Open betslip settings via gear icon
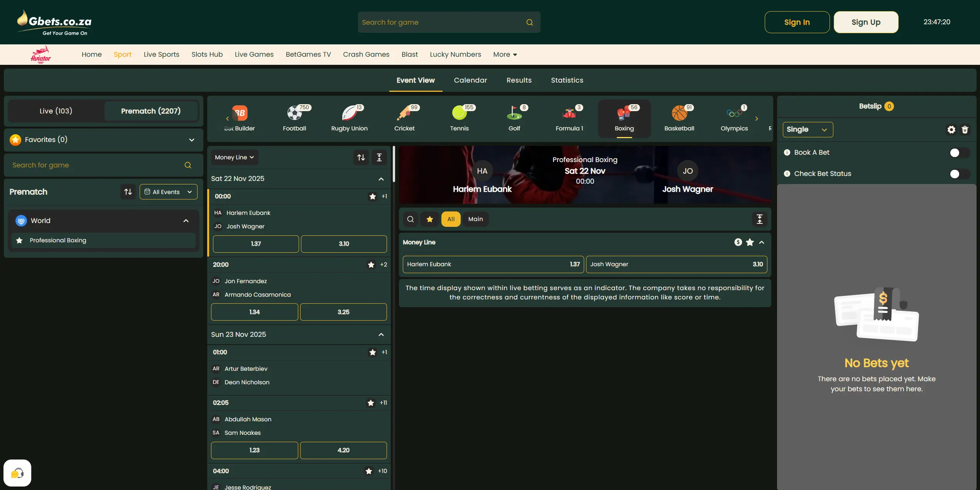The height and width of the screenshot is (490, 980). coord(951,130)
